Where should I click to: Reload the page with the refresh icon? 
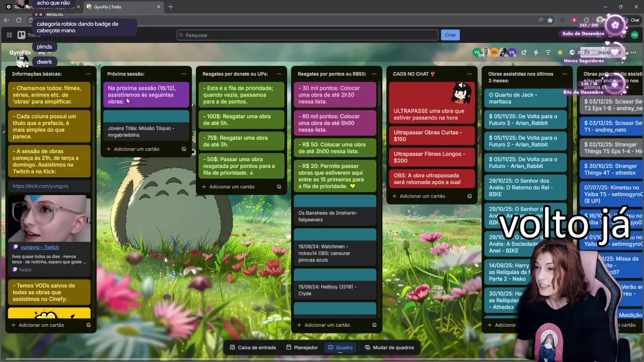[19, 20]
